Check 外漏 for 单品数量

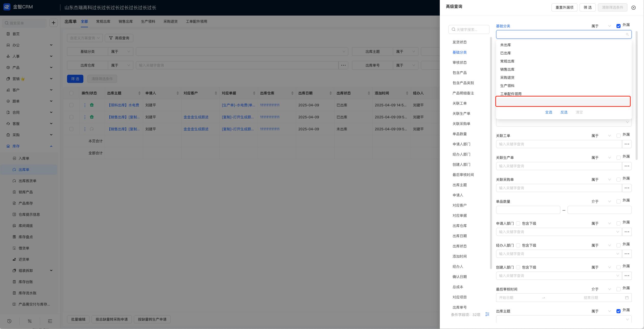(619, 201)
